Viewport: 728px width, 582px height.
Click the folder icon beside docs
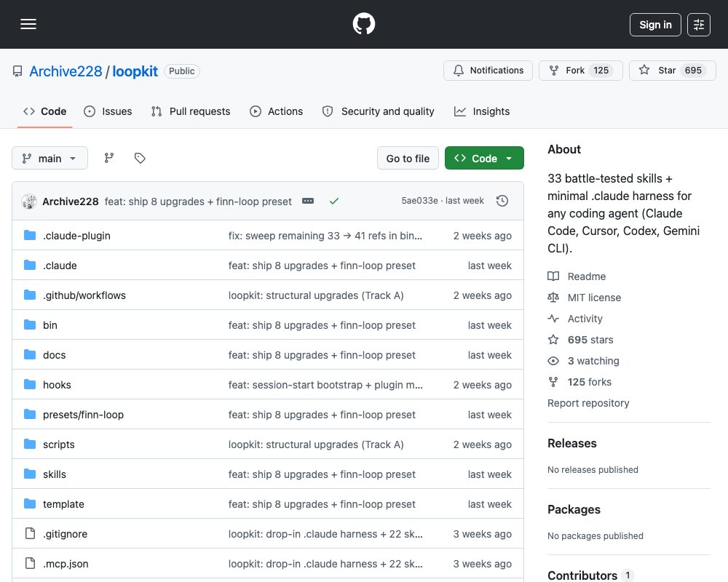point(30,354)
